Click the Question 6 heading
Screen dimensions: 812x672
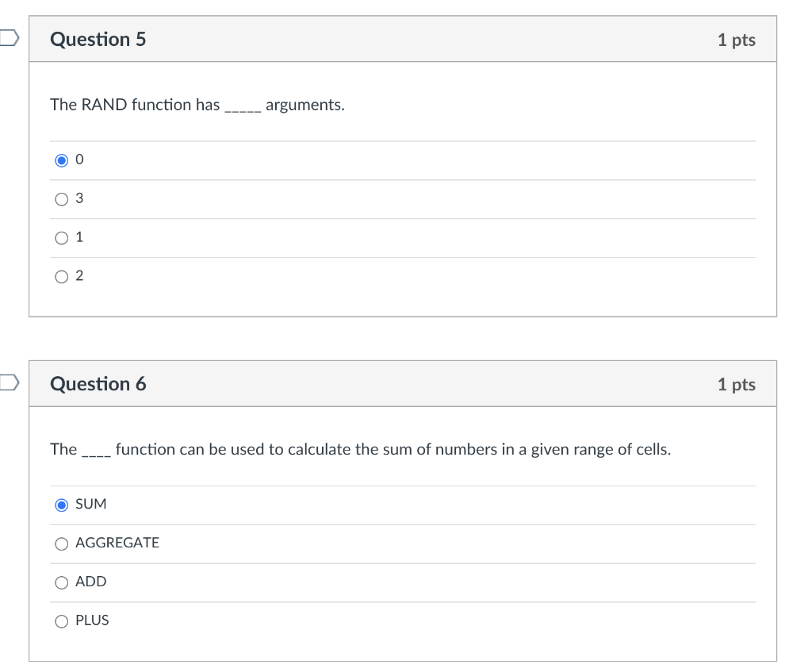coord(98,384)
